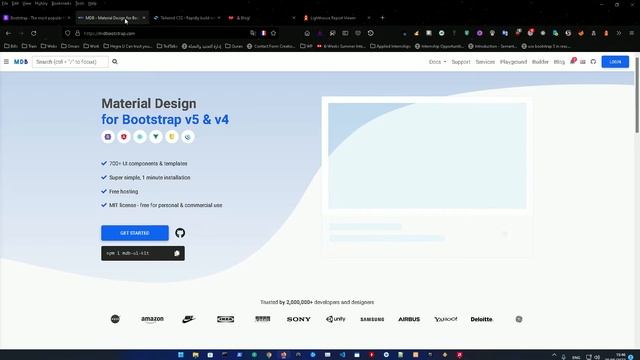
Task: Select the sixth round technology icon after the yellow one
Action: tap(188, 137)
